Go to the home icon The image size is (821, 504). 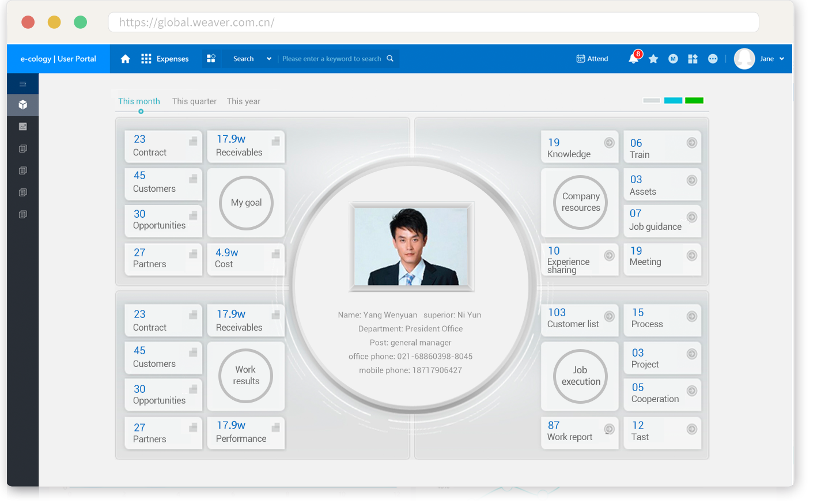click(x=125, y=59)
